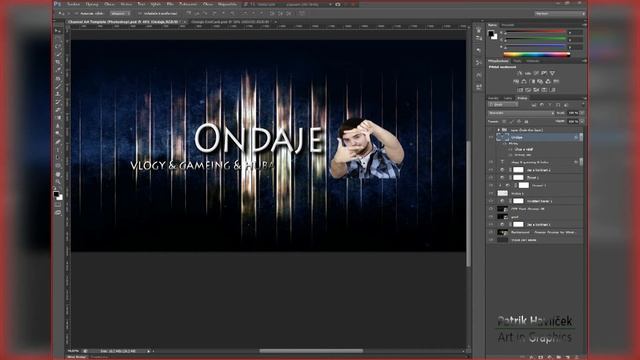Screen dimensions: 640x360
Task: Click the horizontal scrollbar below the canvas
Action: pyautogui.click(x=311, y=351)
